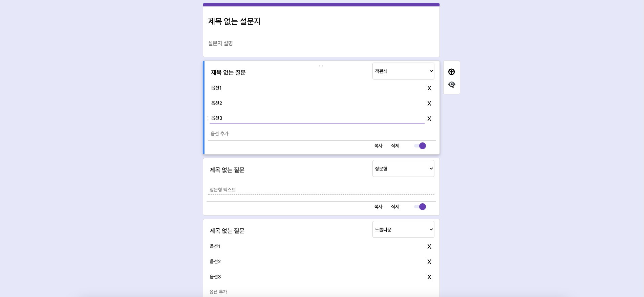Click 복사 to duplicate the 객관식 question
The height and width of the screenshot is (297, 644).
click(x=378, y=145)
